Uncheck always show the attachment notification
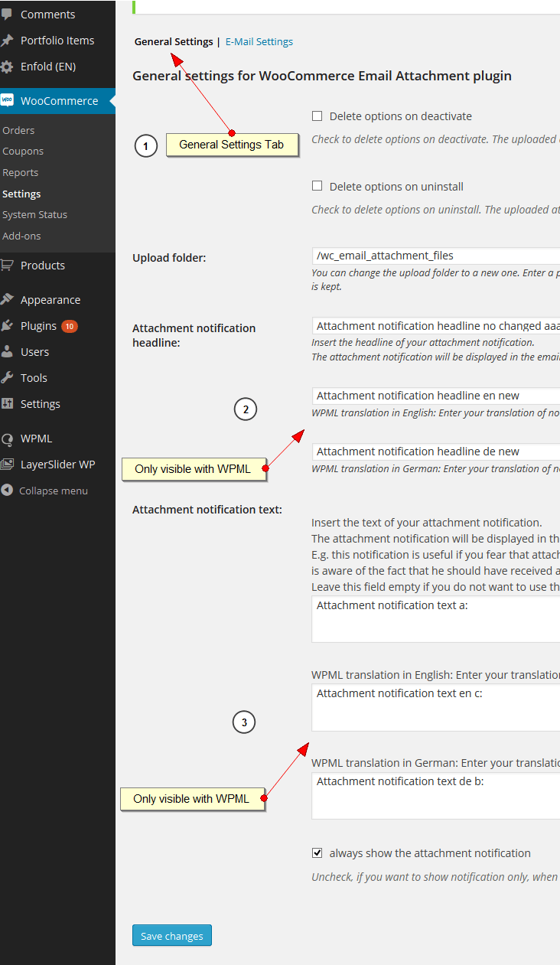Viewport: 560px width, 965px height. [317, 853]
